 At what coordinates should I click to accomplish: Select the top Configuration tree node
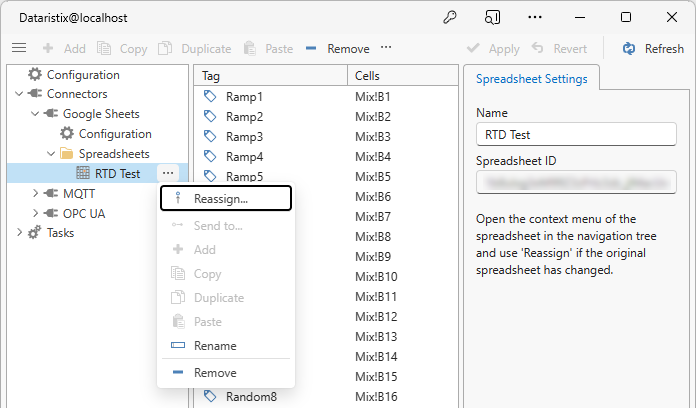point(83,75)
